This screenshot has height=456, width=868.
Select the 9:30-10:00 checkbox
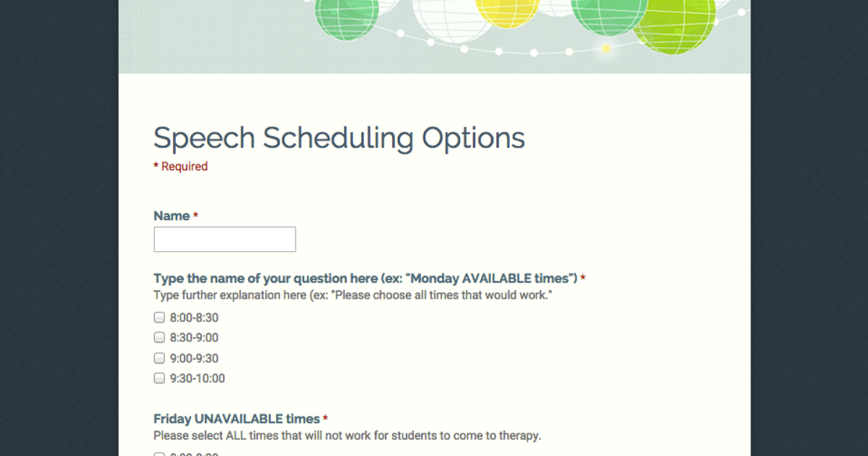(x=159, y=378)
